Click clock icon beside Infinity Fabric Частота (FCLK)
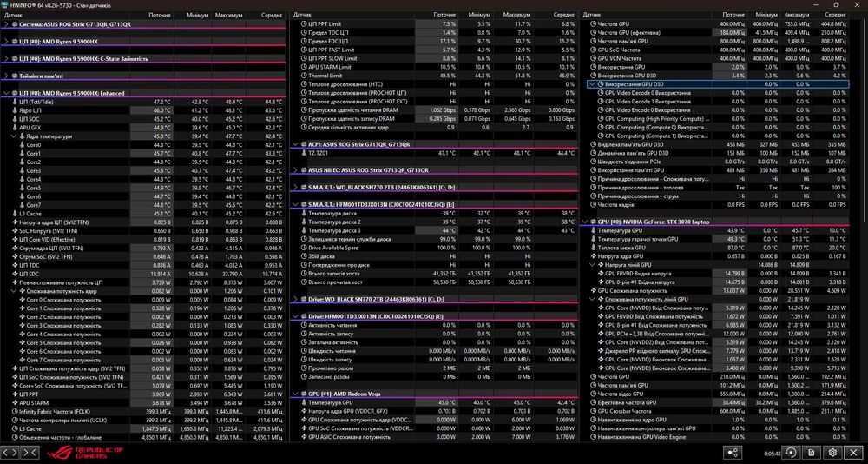Viewport: 868px width, 464px height. 15,411
